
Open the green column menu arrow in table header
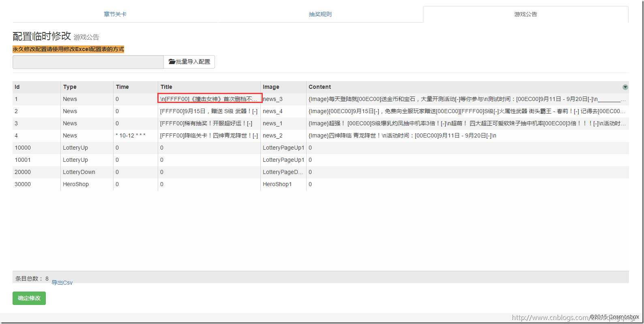625,87
